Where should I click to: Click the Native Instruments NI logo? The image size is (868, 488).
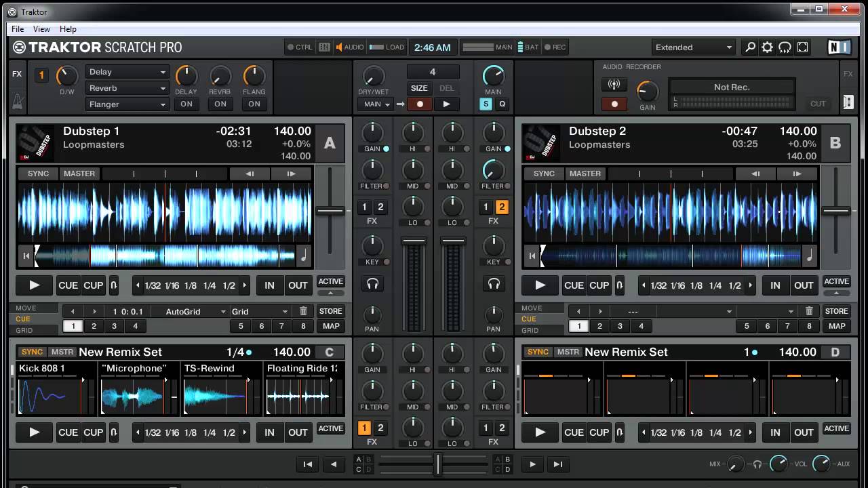840,47
